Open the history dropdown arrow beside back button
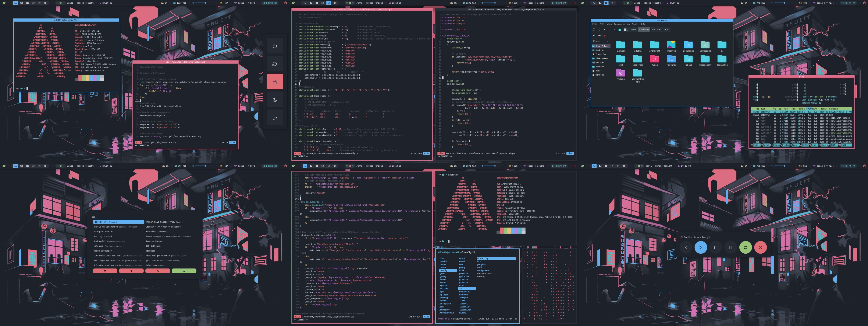The height and width of the screenshot is (326, 868). coord(605,30)
